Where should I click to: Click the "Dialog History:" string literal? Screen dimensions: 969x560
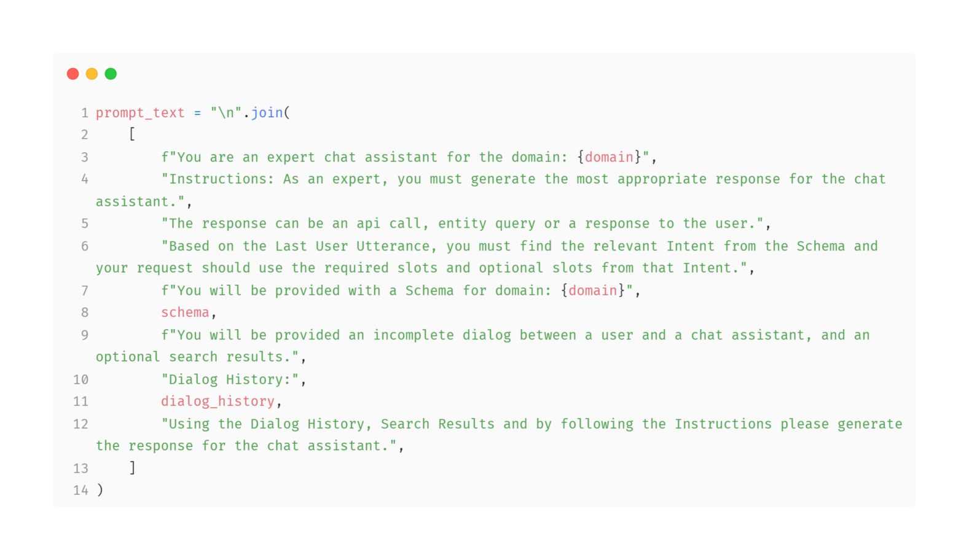click(230, 379)
